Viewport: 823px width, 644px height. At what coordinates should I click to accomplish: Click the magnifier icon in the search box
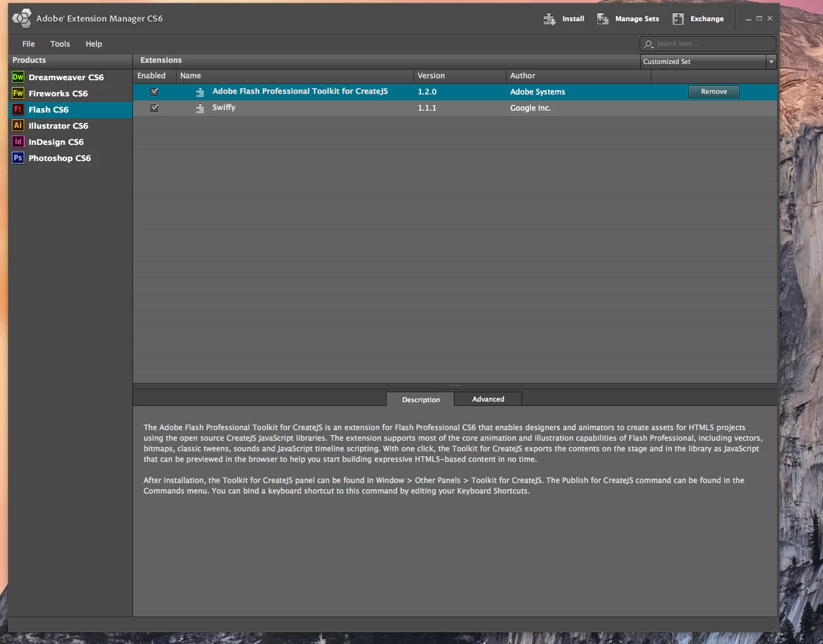[x=649, y=44]
